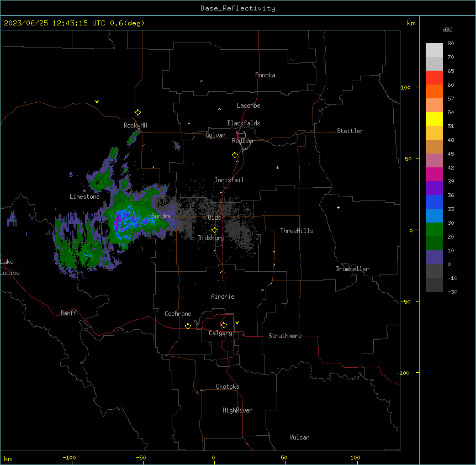Click the yellow diamond marker above Didsbury

tap(214, 230)
